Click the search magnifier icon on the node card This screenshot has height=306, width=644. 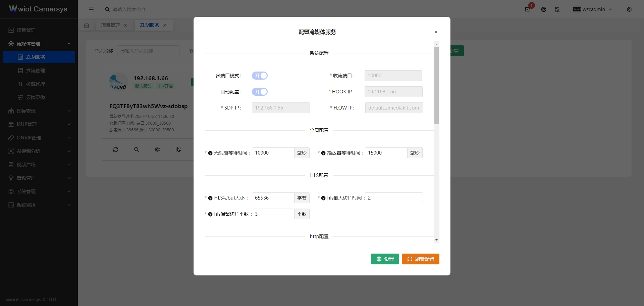(x=136, y=149)
